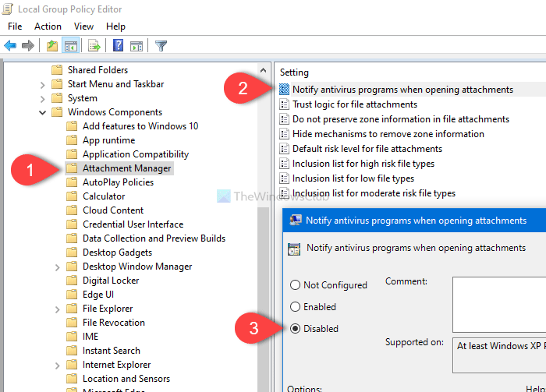Expand the File Explorer tree node
Viewport: 546px width, 392px height.
(58, 309)
